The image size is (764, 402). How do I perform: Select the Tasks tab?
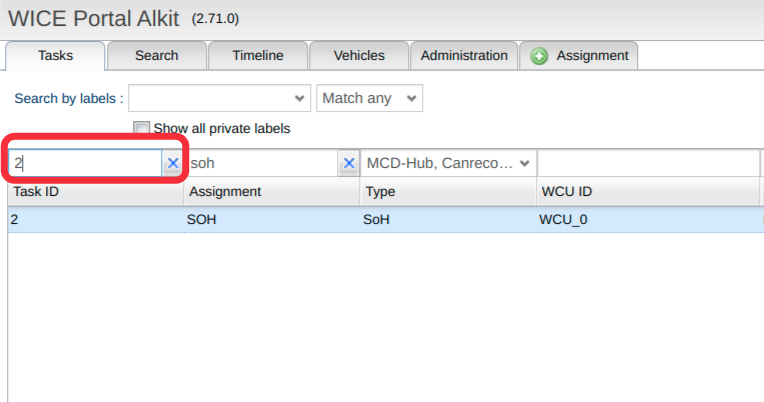(x=55, y=56)
